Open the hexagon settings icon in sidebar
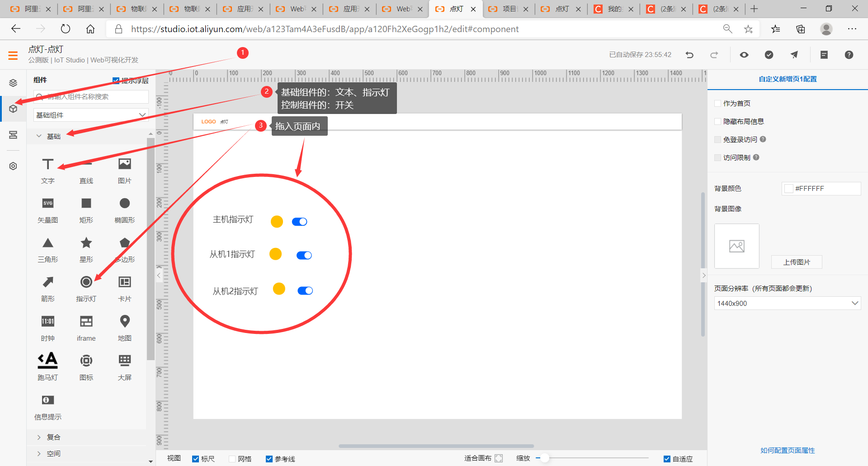Screen dimensions: 868x466 [x=13, y=166]
